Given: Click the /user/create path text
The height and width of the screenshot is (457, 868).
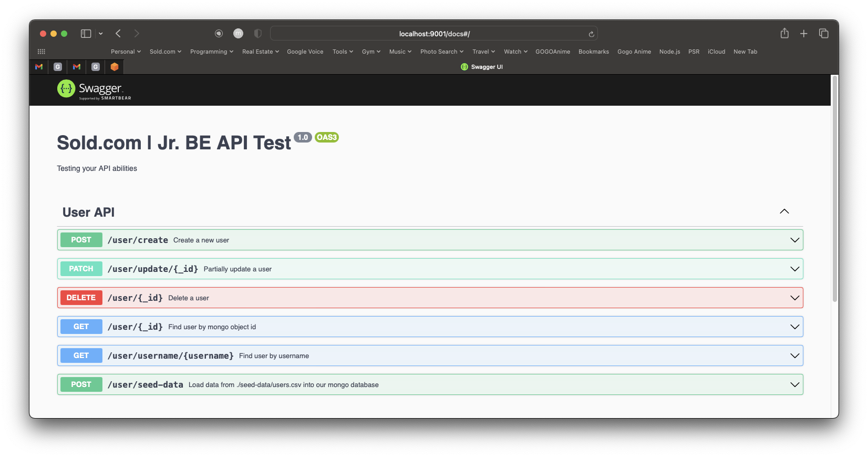Looking at the screenshot, I should click(x=138, y=240).
